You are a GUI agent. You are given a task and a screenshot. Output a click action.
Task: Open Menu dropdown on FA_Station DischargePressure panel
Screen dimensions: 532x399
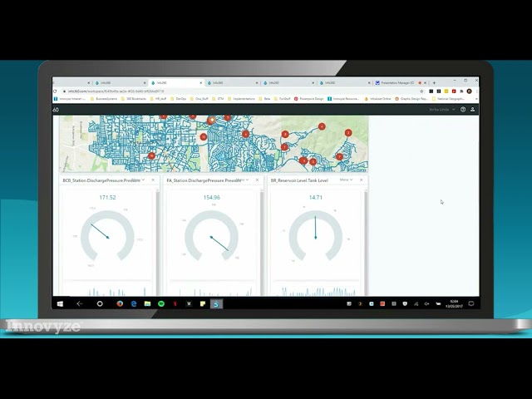coord(242,180)
